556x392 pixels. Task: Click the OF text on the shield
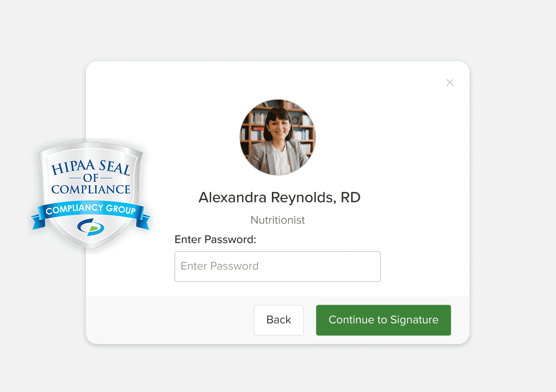91,178
